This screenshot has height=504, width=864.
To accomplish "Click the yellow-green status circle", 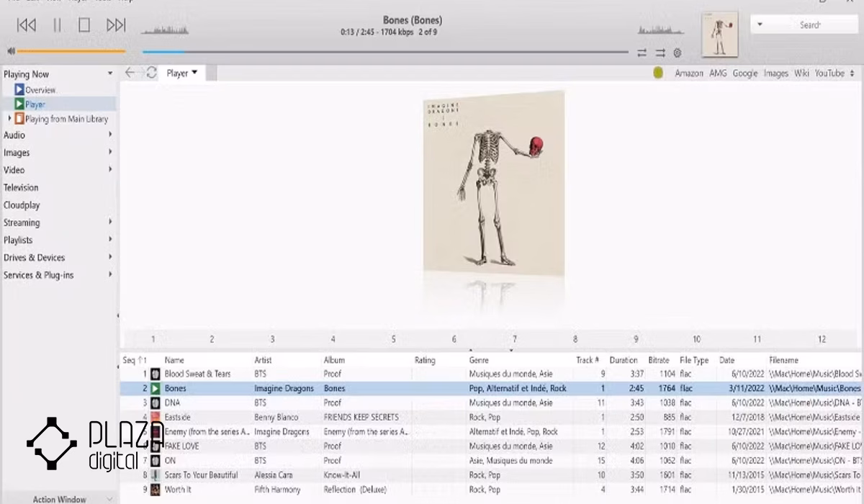I will pos(658,73).
